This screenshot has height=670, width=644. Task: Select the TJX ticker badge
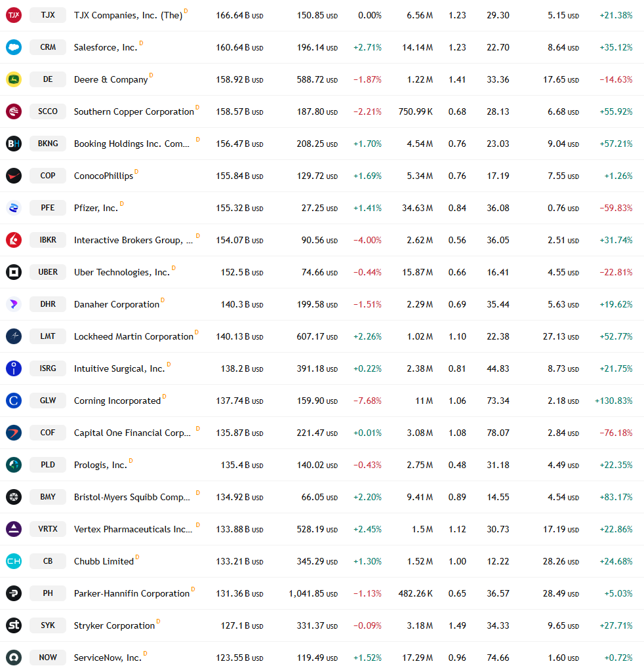point(48,15)
